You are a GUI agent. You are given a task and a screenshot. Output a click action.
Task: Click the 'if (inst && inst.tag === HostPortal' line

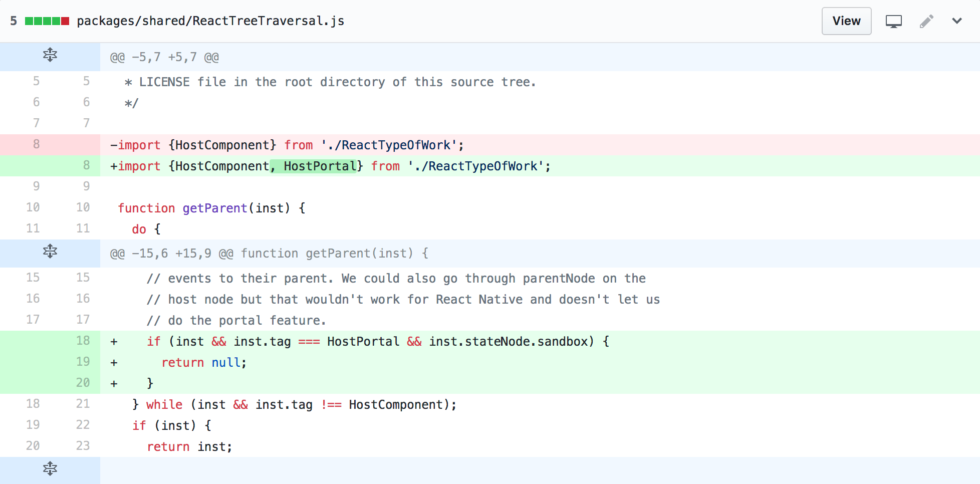click(540, 341)
